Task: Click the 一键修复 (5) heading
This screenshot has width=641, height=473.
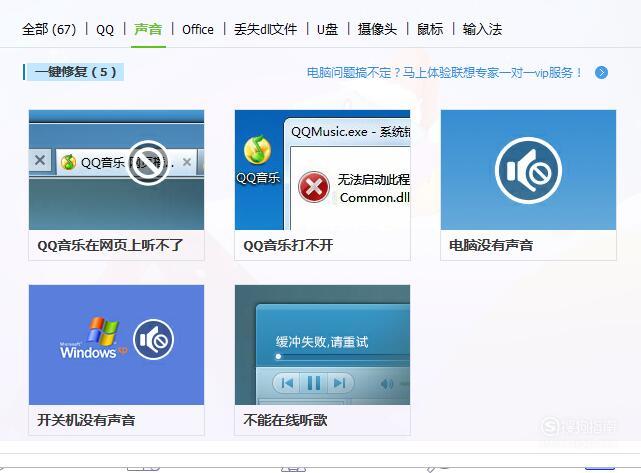Action: [x=74, y=72]
